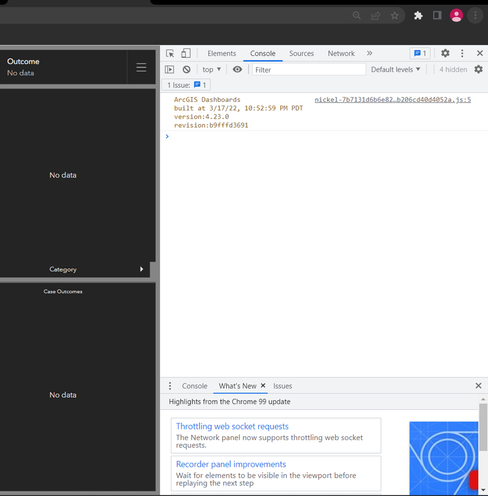Screen dimensions: 488x496
Task: Open the Default levels dropdown
Action: 395,69
